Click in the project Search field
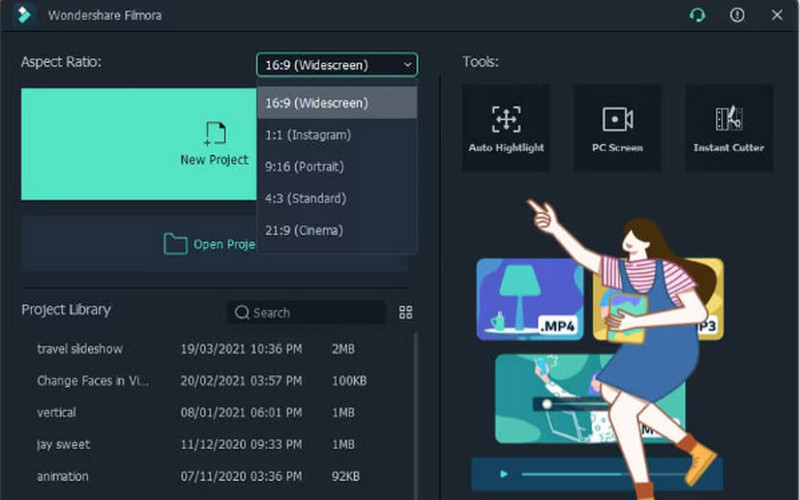 click(312, 313)
